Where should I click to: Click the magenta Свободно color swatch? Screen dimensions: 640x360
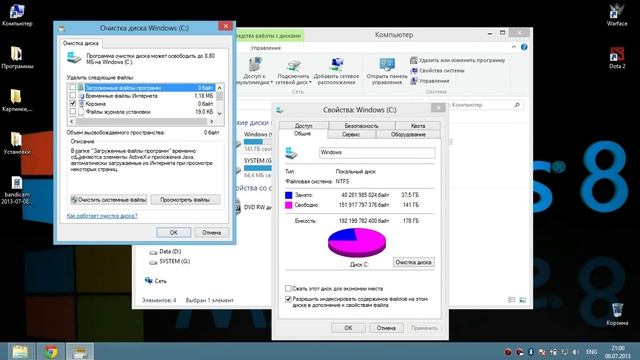coord(289,205)
